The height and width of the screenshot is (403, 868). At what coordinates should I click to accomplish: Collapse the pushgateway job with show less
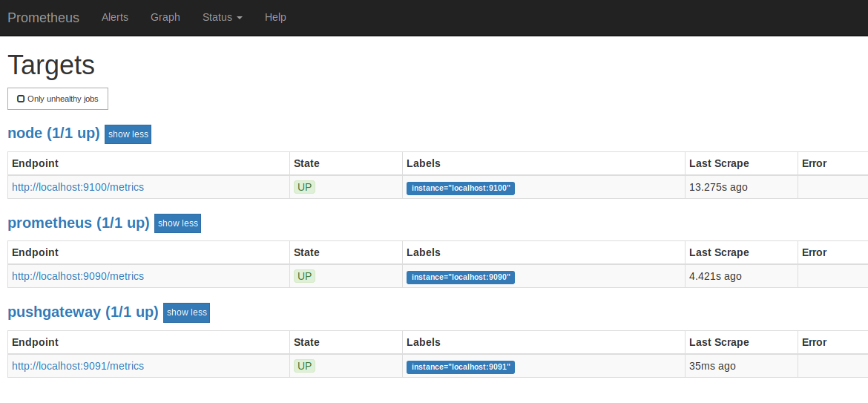click(x=186, y=312)
